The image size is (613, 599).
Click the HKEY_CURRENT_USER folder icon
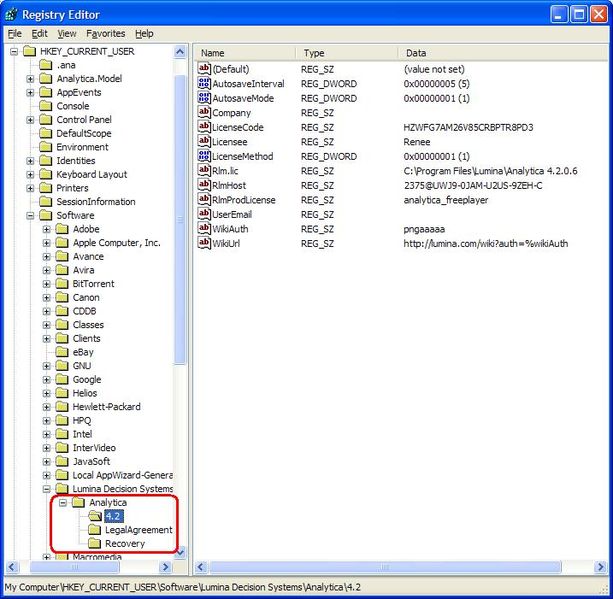pyautogui.click(x=30, y=51)
